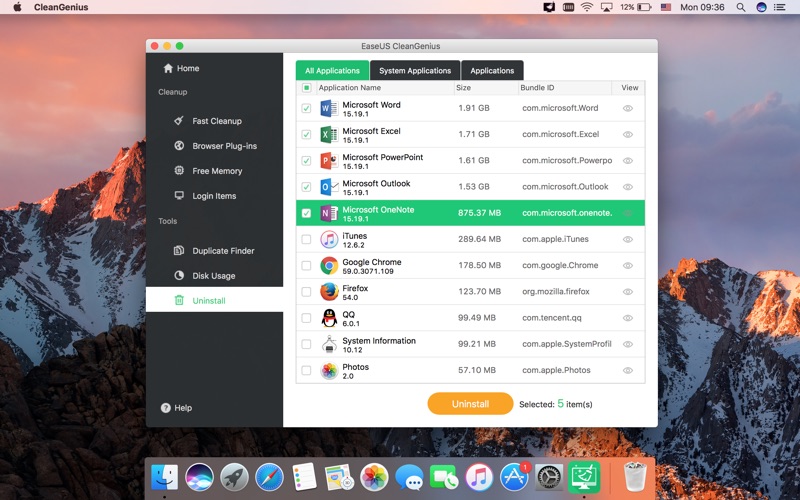Open Disk Usage tool
The width and height of the screenshot is (800, 500).
[205, 276]
